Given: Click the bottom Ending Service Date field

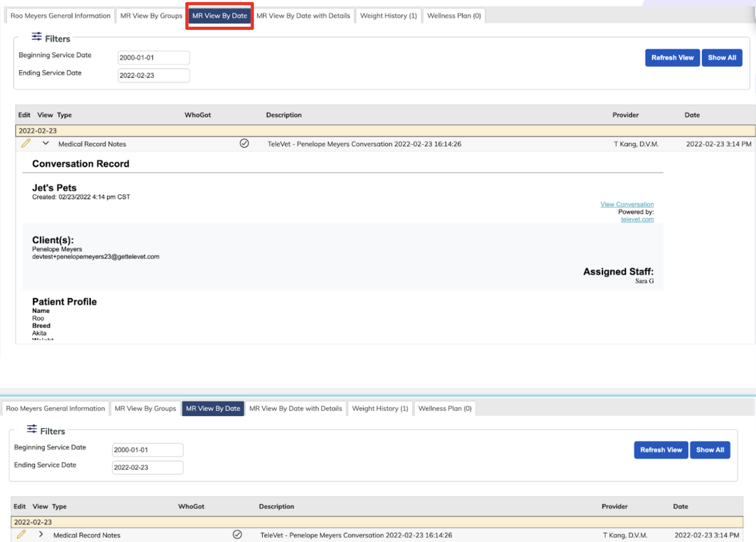Looking at the screenshot, I should (x=147, y=468).
